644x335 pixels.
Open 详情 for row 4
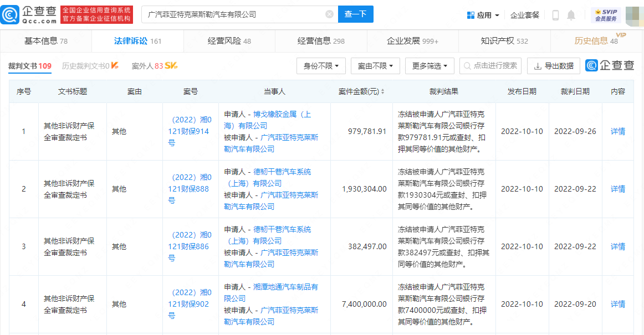pyautogui.click(x=618, y=304)
